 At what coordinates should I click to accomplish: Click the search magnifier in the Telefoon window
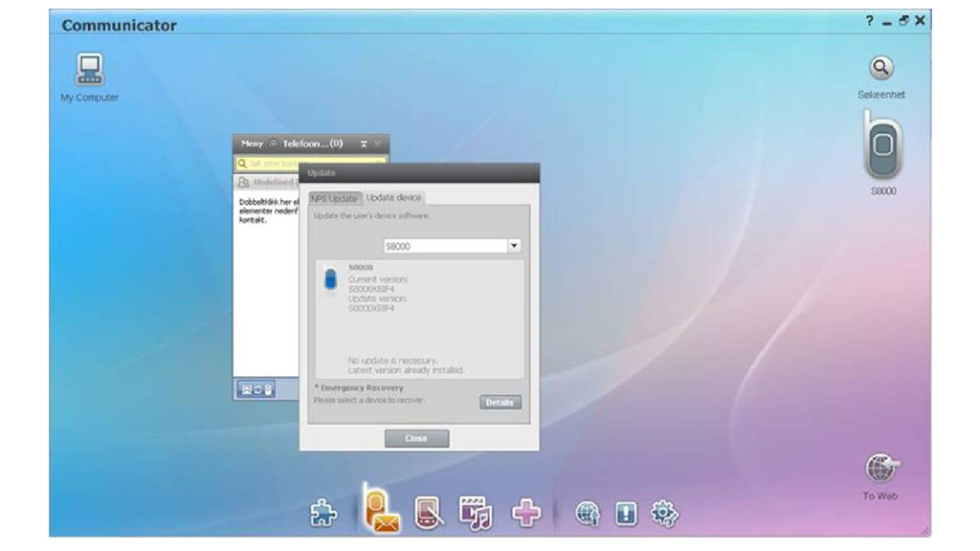click(242, 164)
